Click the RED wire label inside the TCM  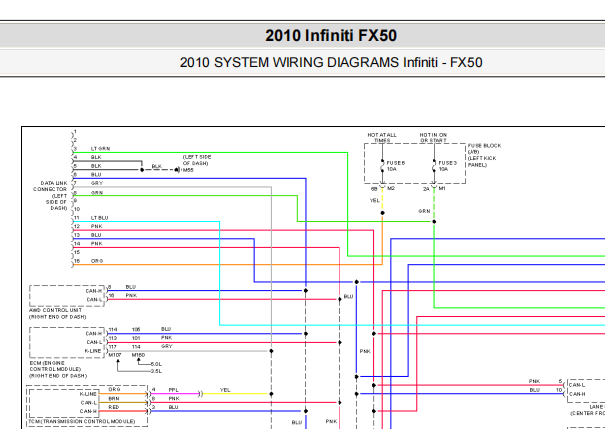pos(114,407)
